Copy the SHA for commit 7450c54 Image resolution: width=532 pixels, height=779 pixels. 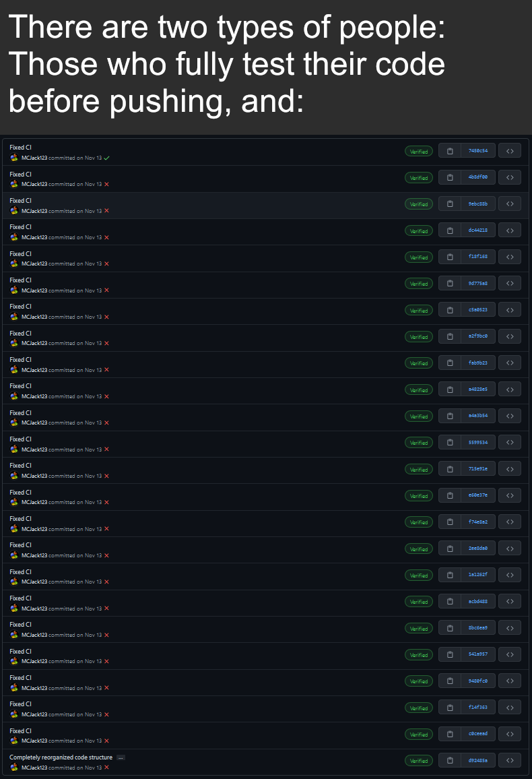(x=449, y=151)
